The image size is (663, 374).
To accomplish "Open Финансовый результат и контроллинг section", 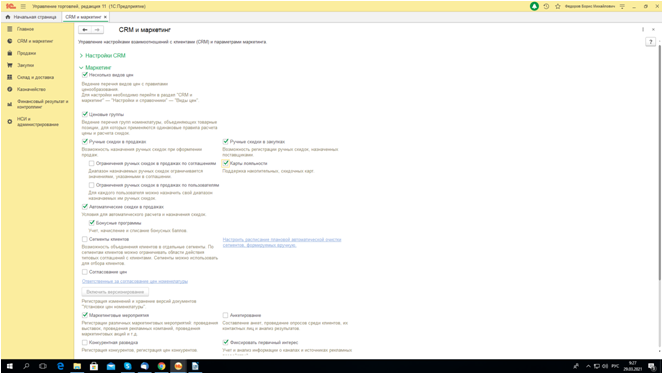I will [42, 104].
